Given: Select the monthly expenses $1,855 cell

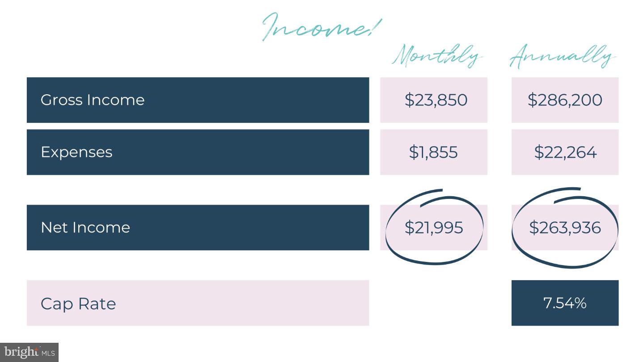Looking at the screenshot, I should pos(434,152).
